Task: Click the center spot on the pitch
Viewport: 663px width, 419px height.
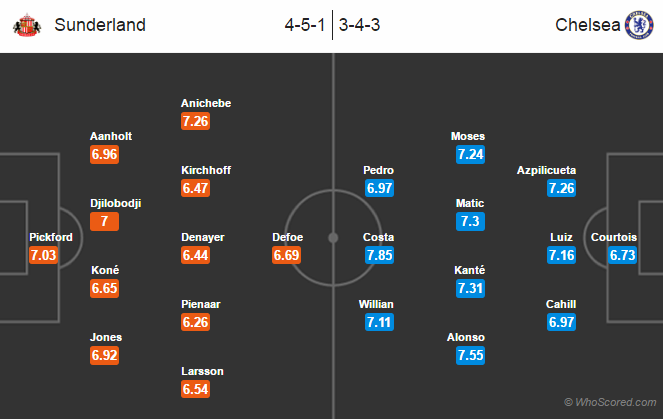Action: click(x=333, y=238)
